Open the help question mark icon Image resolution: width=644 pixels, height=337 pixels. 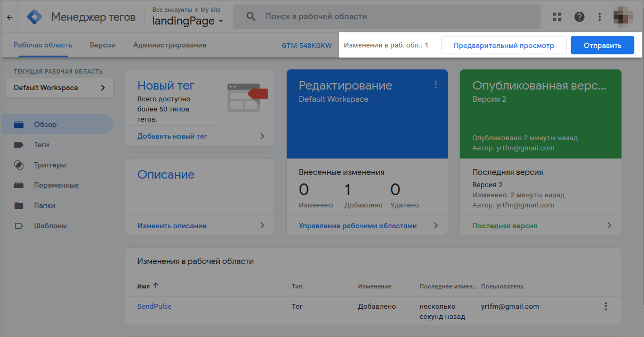tap(579, 17)
